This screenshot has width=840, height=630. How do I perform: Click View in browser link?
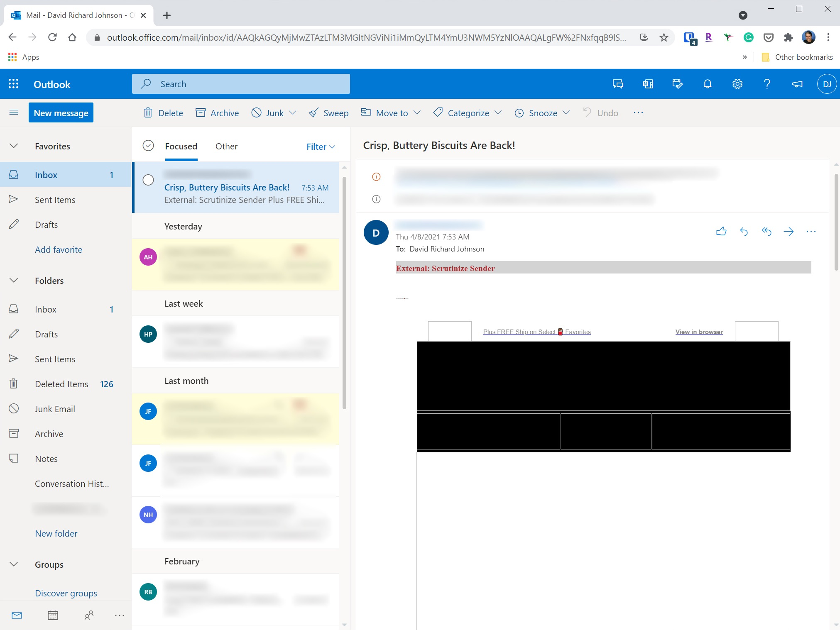pos(699,332)
